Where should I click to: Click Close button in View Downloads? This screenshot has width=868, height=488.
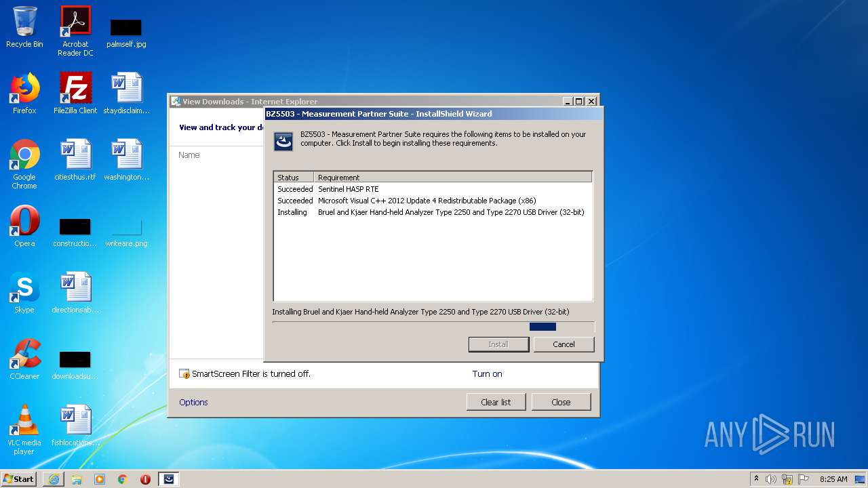coord(561,402)
